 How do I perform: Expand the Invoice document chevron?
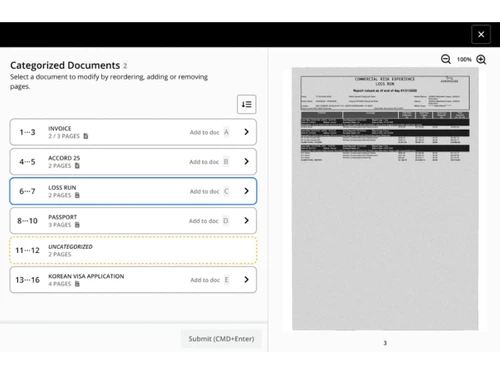(x=246, y=132)
